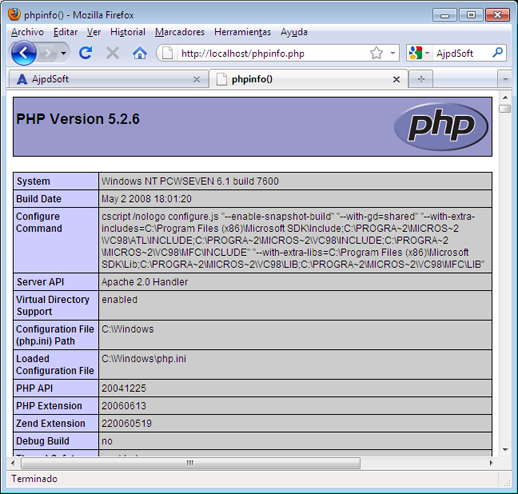Click the 'Loaded Configuration File' label
This screenshot has height=494, width=518.
pos(55,364)
